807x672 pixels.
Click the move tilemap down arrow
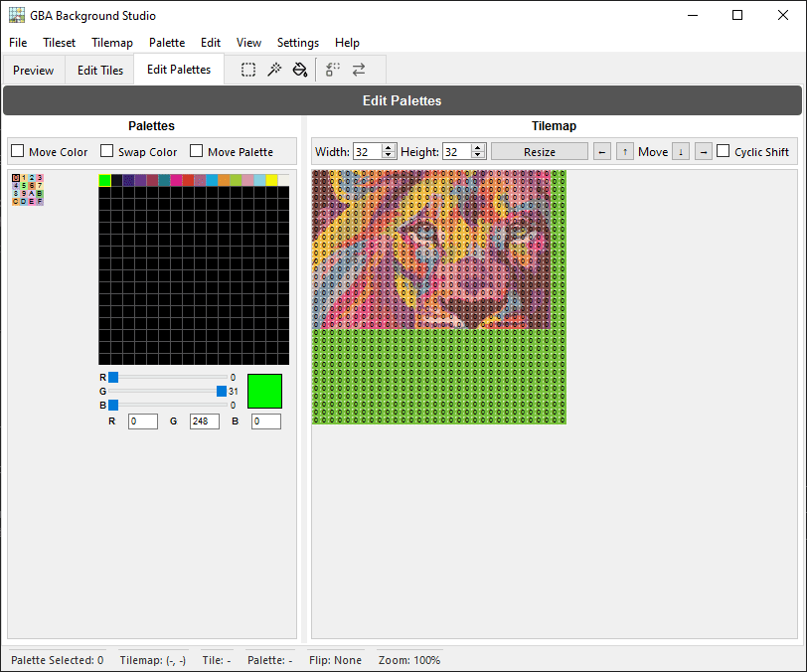click(681, 151)
